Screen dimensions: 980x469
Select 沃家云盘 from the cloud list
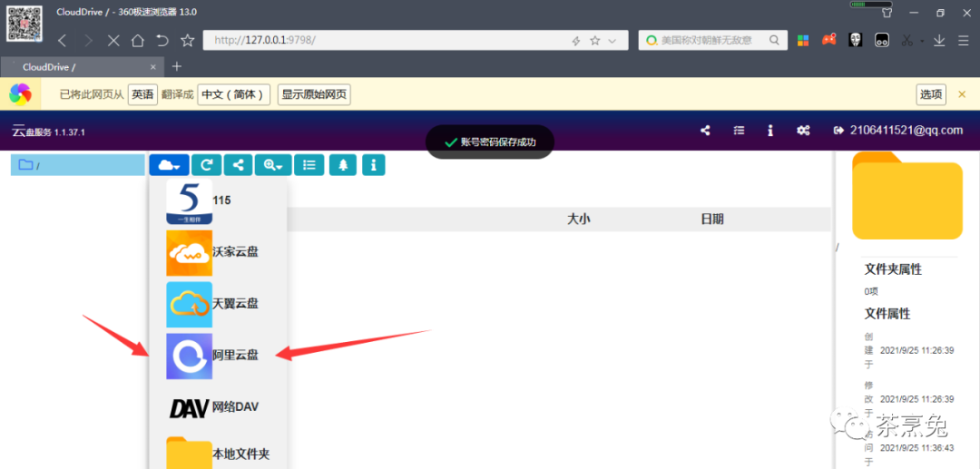[x=218, y=252]
